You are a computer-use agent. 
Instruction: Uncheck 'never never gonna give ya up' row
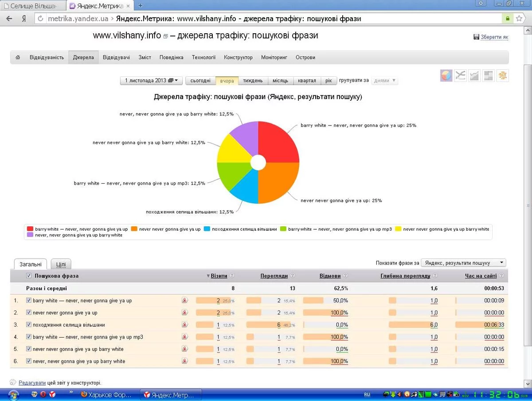click(x=29, y=313)
